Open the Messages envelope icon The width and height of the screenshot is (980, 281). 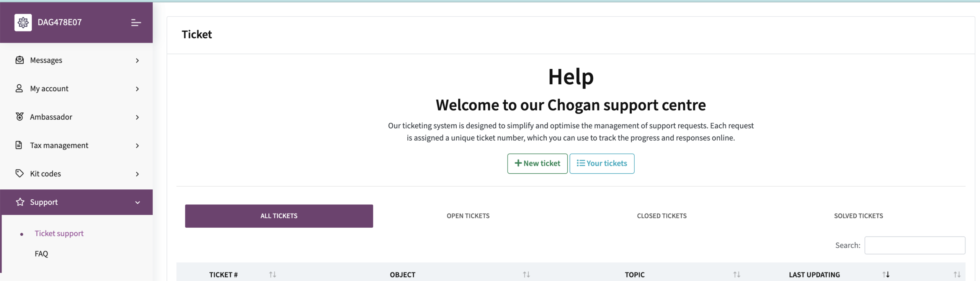tap(19, 60)
